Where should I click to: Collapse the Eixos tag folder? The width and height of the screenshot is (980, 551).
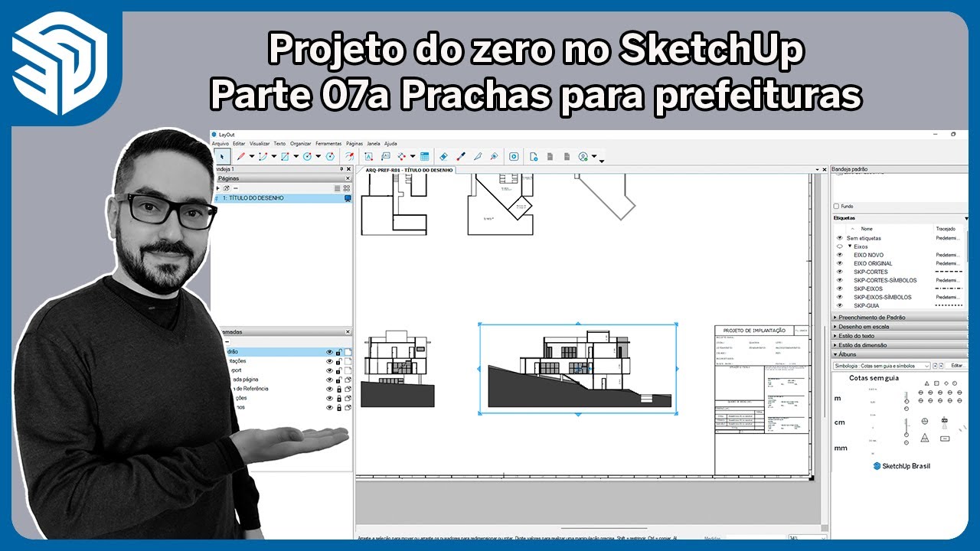pyautogui.click(x=850, y=246)
